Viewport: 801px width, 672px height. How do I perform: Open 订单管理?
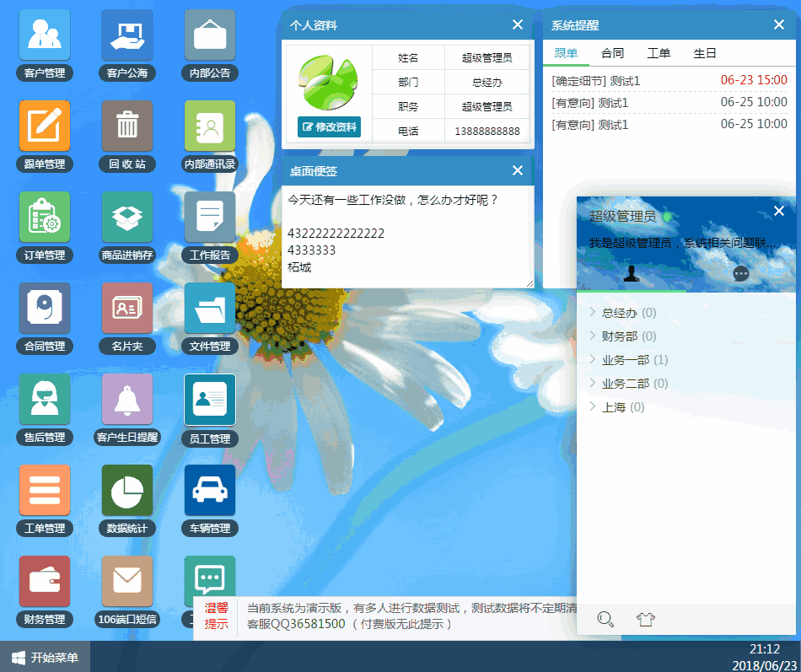44,217
